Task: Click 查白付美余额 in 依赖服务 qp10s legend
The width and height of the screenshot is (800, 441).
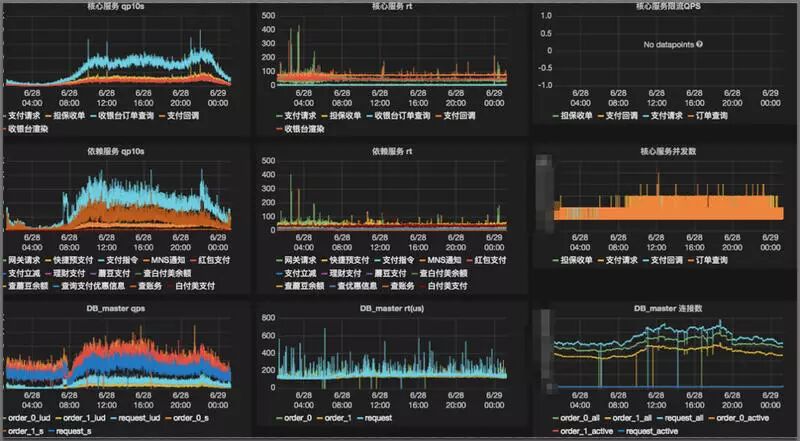Action: (x=167, y=273)
